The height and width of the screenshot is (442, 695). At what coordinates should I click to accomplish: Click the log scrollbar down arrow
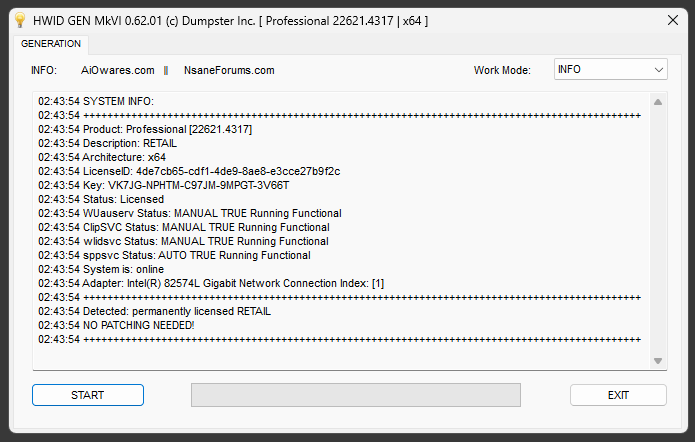click(658, 361)
